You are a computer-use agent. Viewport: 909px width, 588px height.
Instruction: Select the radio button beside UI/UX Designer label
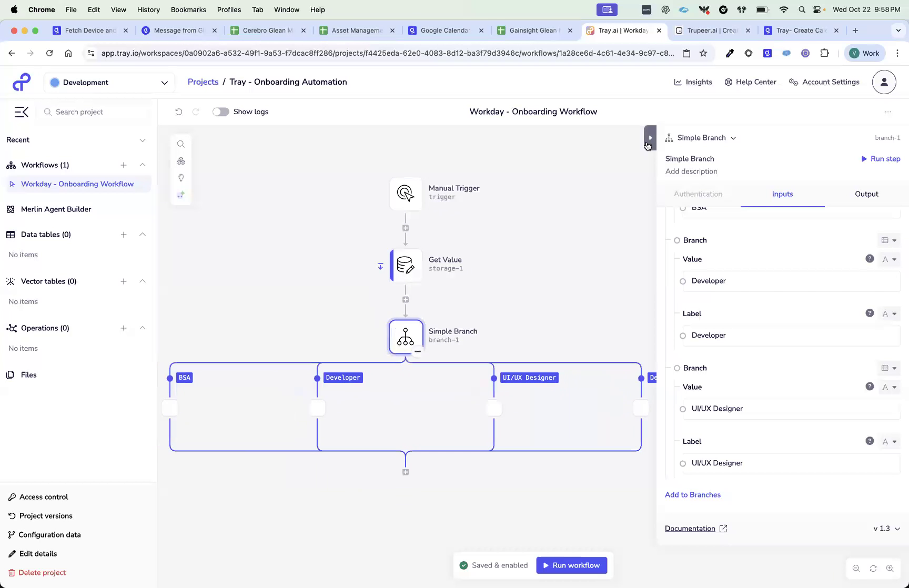coord(683,463)
